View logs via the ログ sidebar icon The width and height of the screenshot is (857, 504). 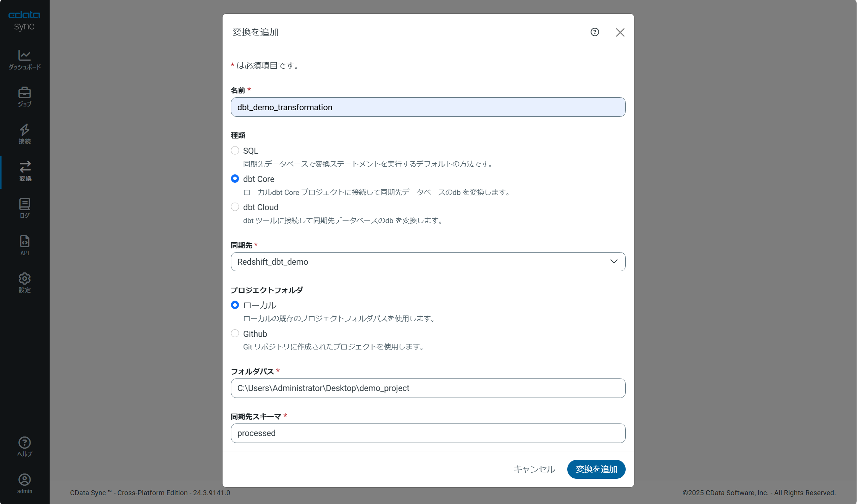24,208
